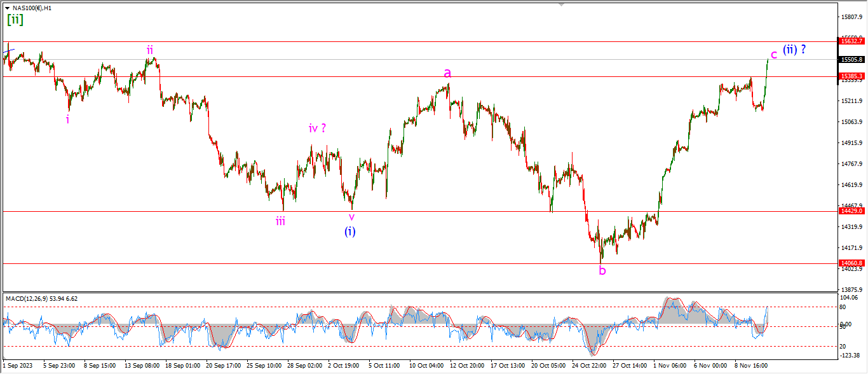This screenshot has height=374, width=868.
Task: Select the magenta 'a' wave label
Action: click(447, 73)
